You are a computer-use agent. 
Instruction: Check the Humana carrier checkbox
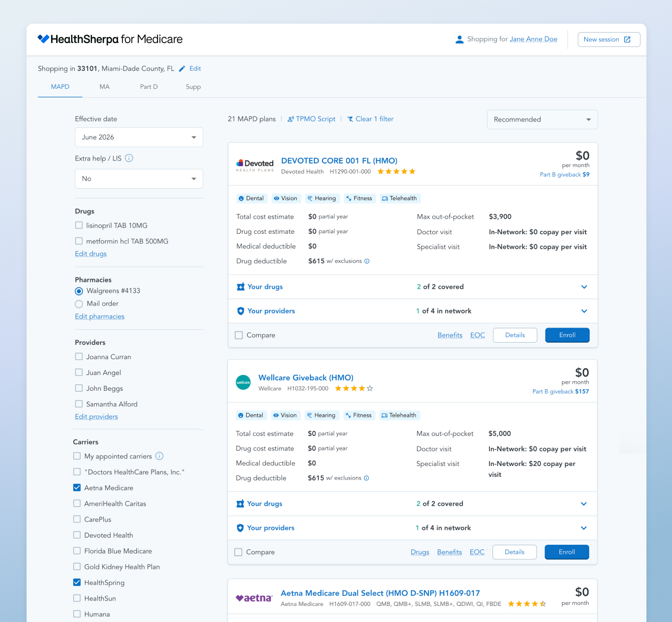pos(77,614)
